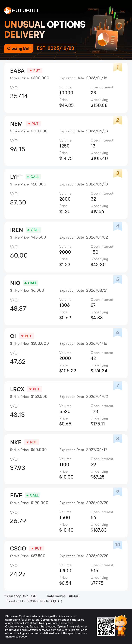Click the PUT tag next to NEM
132x644 pixels.
point(33,124)
